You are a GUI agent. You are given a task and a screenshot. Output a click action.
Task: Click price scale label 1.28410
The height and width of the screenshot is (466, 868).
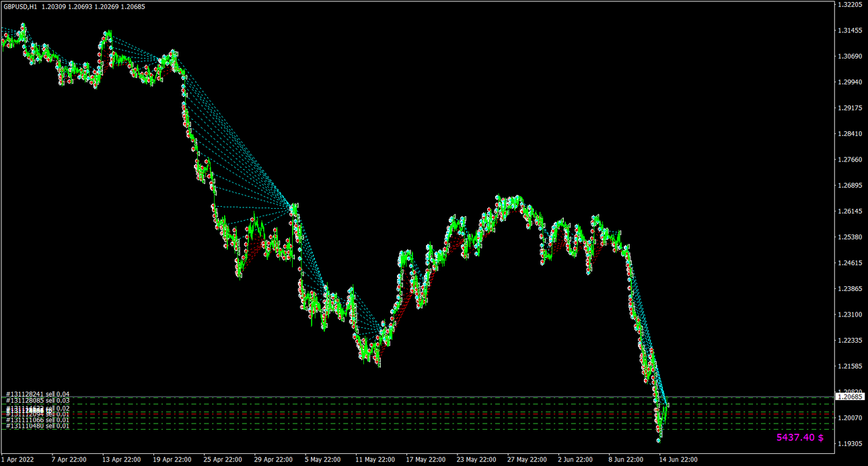[849, 134]
